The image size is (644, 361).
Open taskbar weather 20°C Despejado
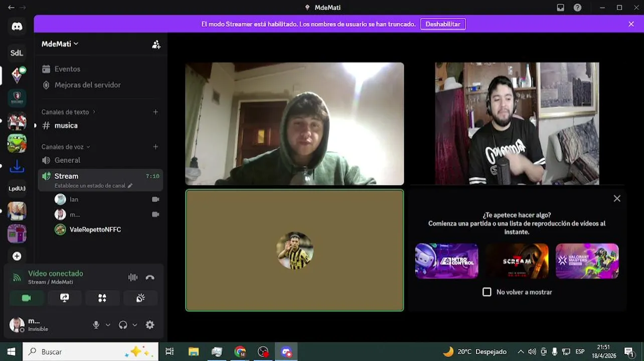474,351
